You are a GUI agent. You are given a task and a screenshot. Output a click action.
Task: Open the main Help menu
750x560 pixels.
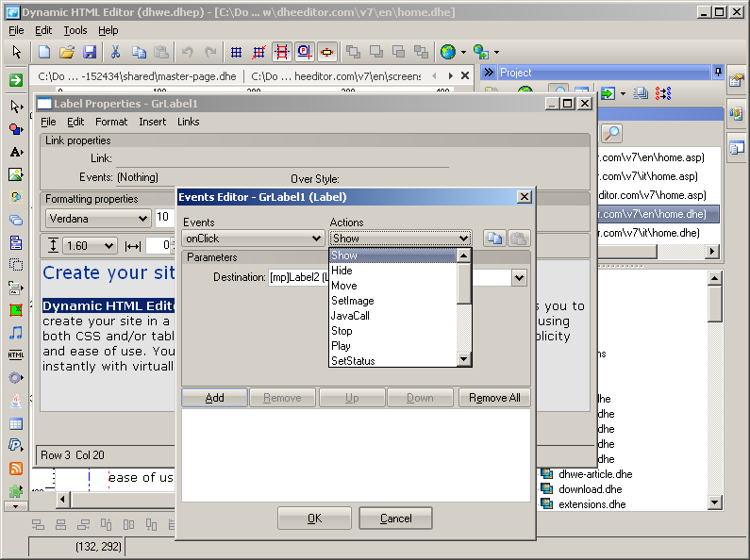108,30
